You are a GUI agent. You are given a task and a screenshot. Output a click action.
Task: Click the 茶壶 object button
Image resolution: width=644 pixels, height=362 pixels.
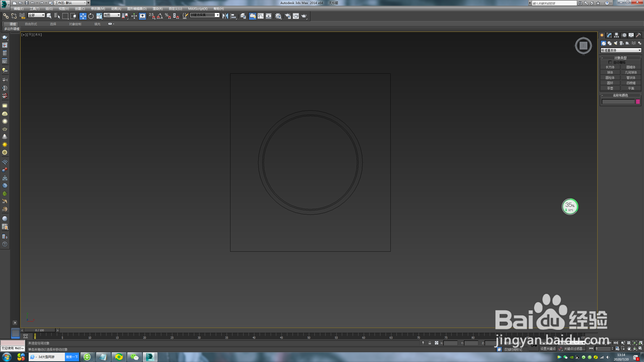coord(610,88)
